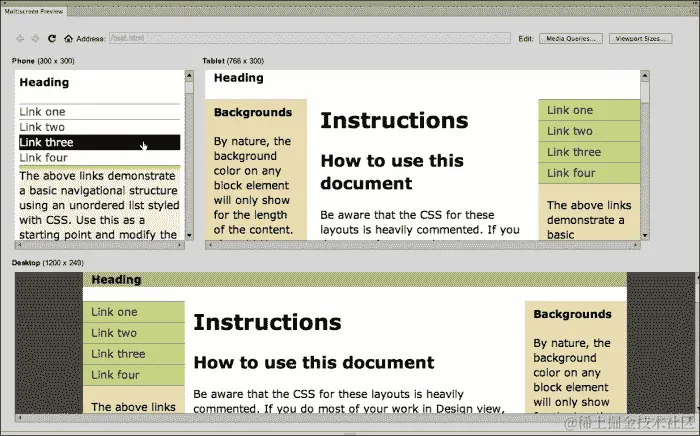Click Link one in Desktop preview
The height and width of the screenshot is (436, 700).
[133, 312]
